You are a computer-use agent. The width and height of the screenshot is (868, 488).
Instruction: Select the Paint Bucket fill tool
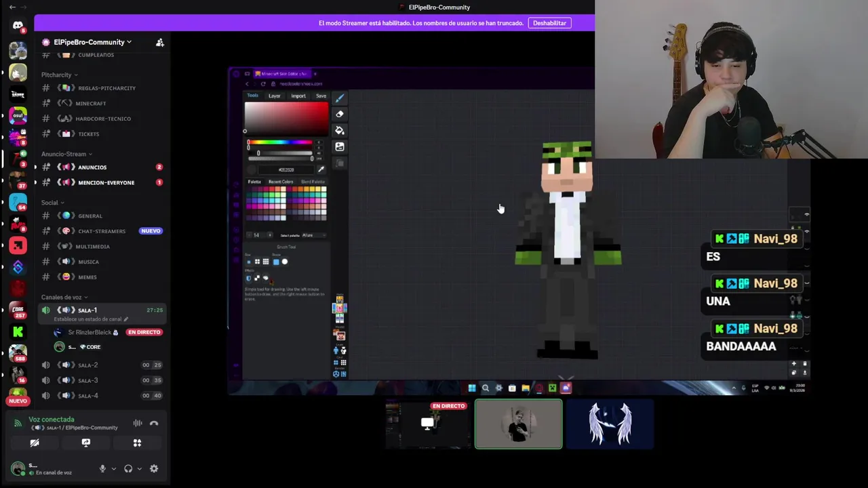pos(340,131)
